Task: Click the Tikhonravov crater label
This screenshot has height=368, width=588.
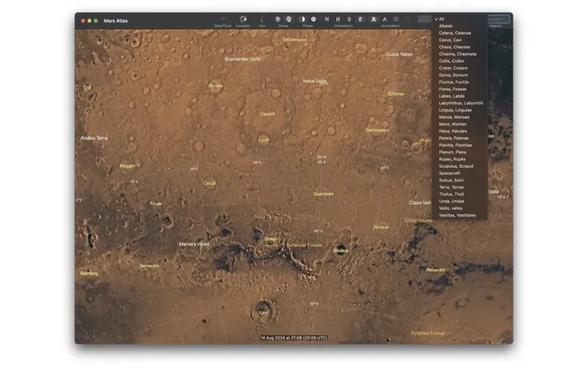Action: point(295,40)
